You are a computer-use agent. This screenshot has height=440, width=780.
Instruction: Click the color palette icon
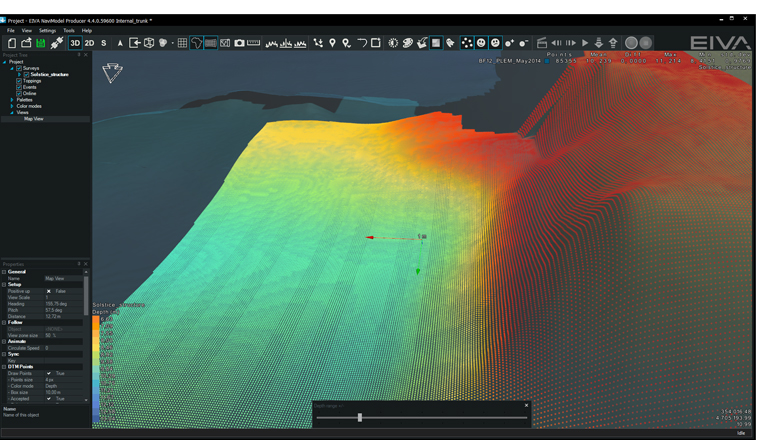pyautogui.click(x=407, y=43)
